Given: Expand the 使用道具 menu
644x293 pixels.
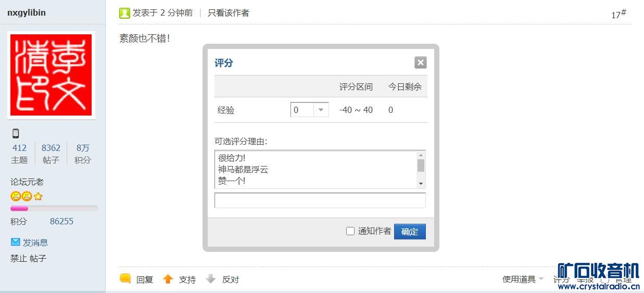Looking at the screenshot, I should pos(522,279).
